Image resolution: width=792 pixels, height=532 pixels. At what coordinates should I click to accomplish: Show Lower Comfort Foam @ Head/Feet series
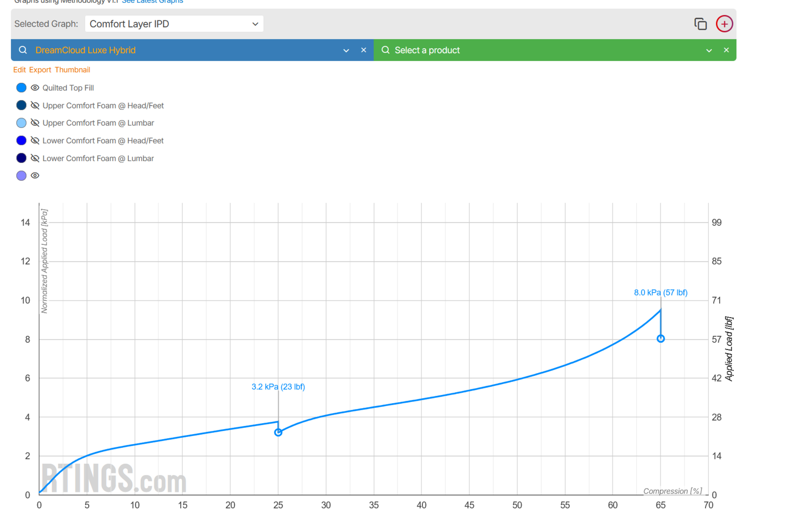pyautogui.click(x=35, y=140)
